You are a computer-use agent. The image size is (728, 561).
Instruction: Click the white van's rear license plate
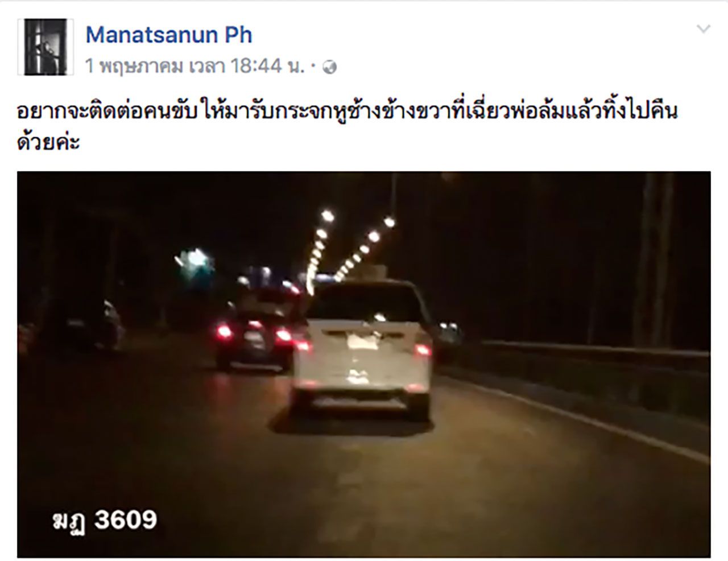[361, 341]
